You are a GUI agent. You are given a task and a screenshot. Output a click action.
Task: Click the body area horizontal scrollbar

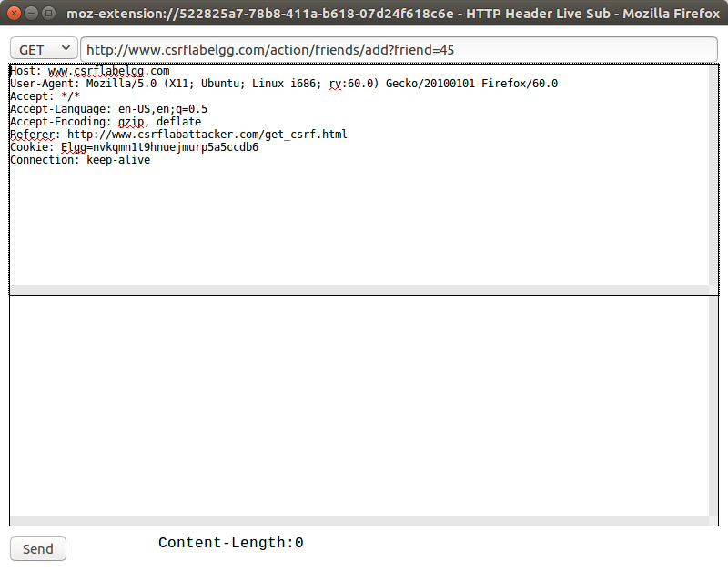click(359, 521)
